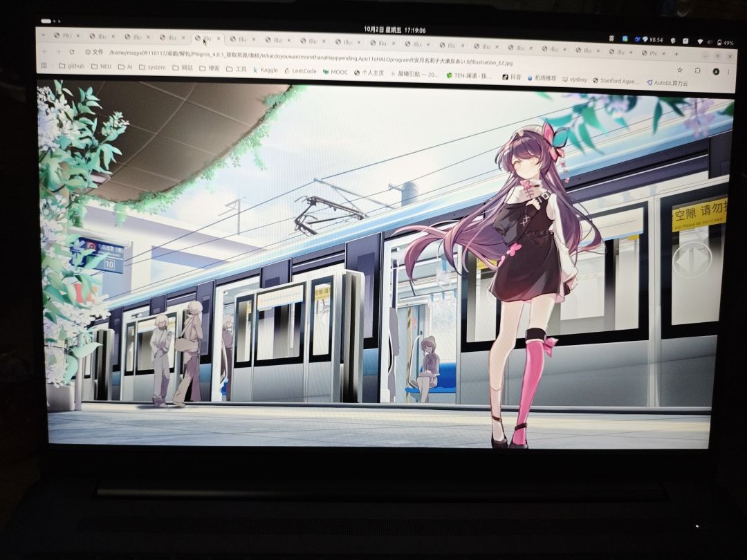
Task: Close the currently active Illustration tab
Action: pos(219,39)
